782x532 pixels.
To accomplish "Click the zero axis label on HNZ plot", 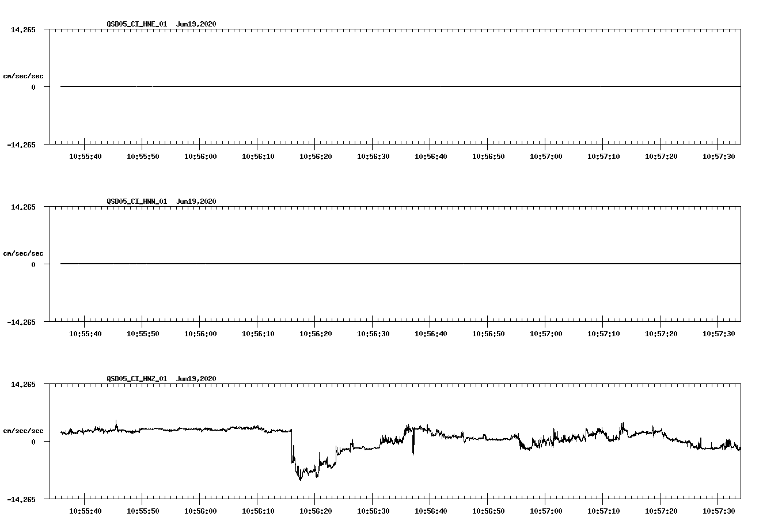I will coord(33,442).
